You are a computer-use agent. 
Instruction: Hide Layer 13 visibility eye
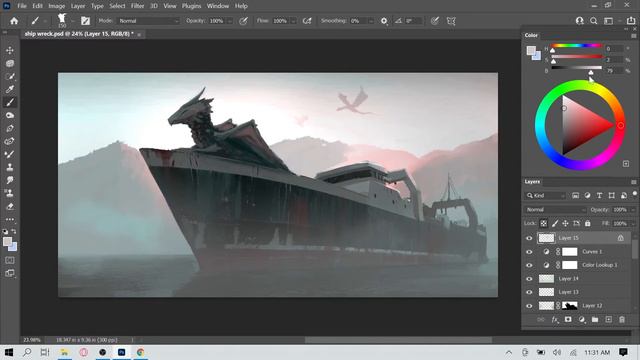tap(529, 292)
